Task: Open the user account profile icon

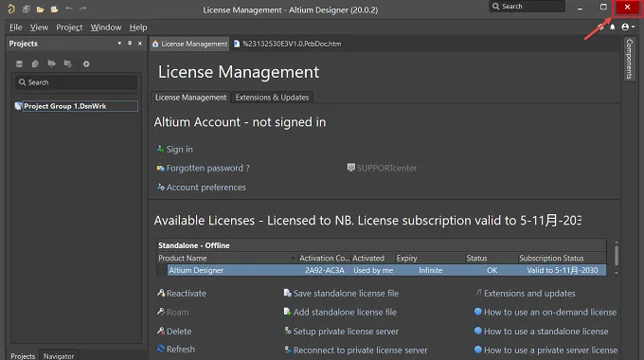Action: pos(625,27)
